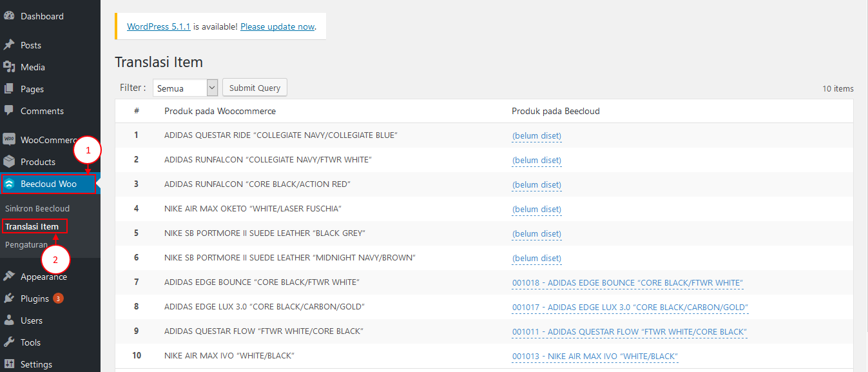Click the Media icon in the sidebar

coord(9,67)
